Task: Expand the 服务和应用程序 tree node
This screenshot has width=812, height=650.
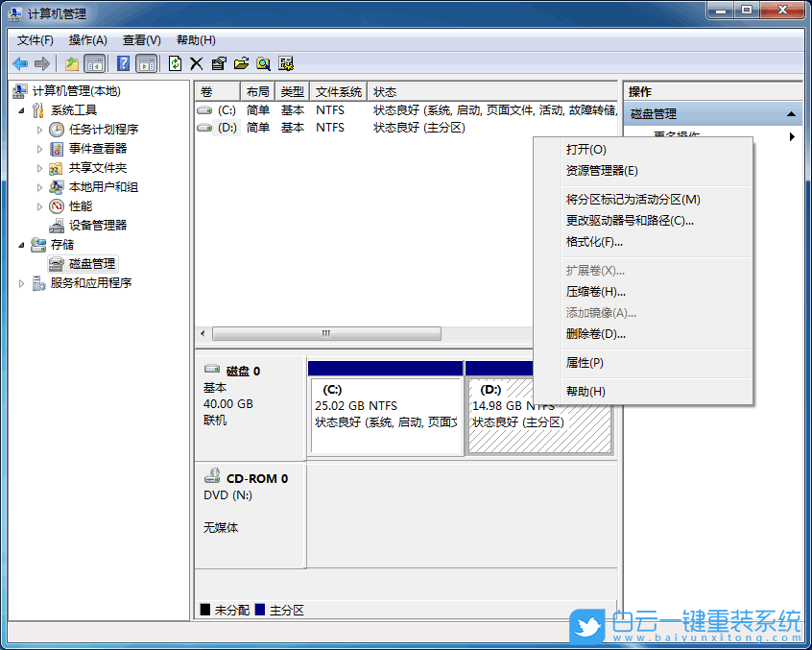Action: pyautogui.click(x=21, y=282)
